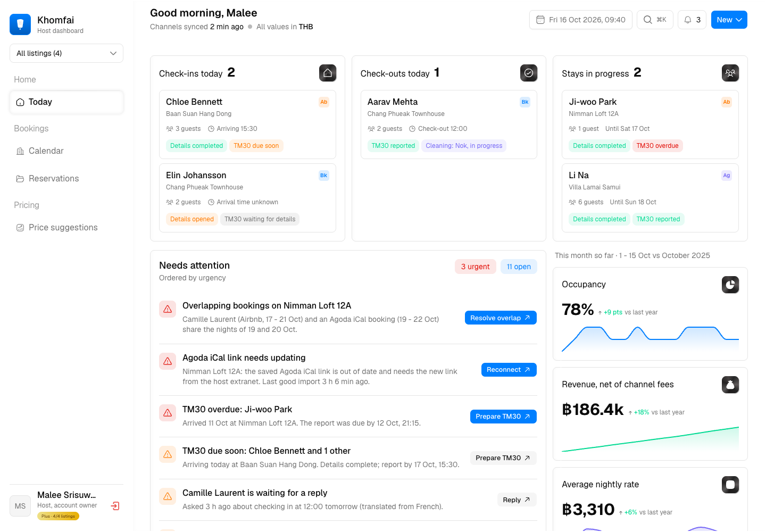Open the date picker Fri 16 Oct 2026
Image resolution: width=766 pixels, height=532 pixels.
pos(581,20)
